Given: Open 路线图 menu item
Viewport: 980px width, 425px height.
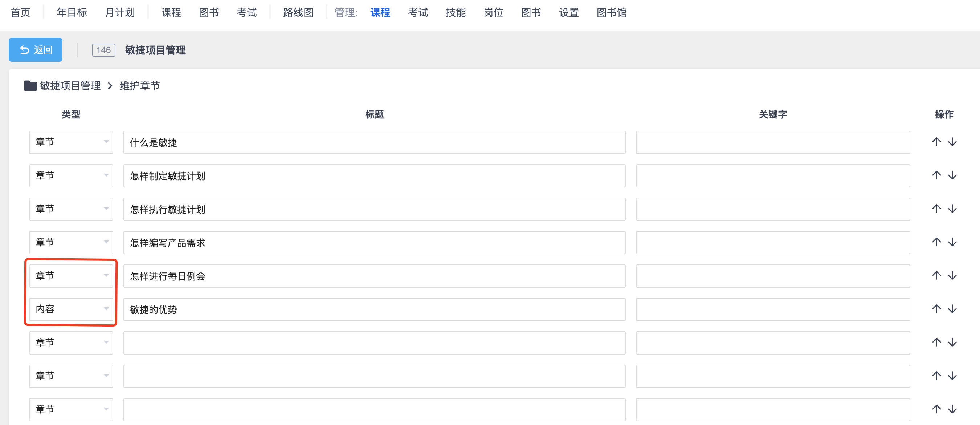Looking at the screenshot, I should 298,13.
